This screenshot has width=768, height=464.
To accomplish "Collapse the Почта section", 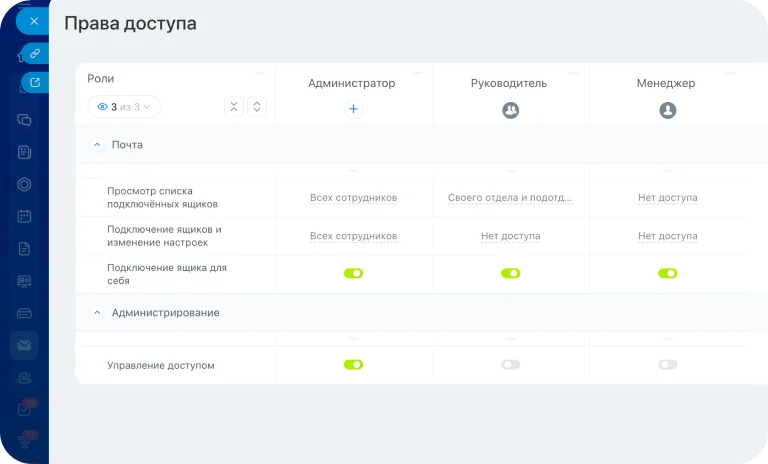I will coord(97,145).
